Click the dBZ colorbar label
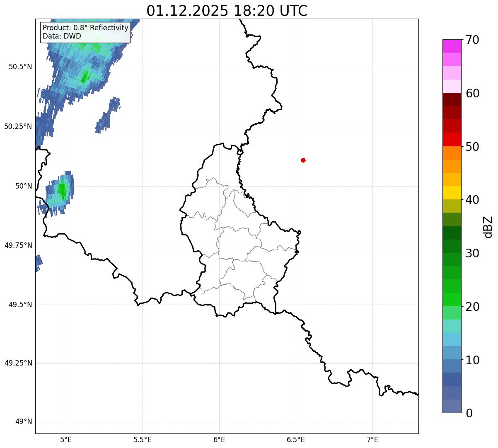 click(x=488, y=226)
